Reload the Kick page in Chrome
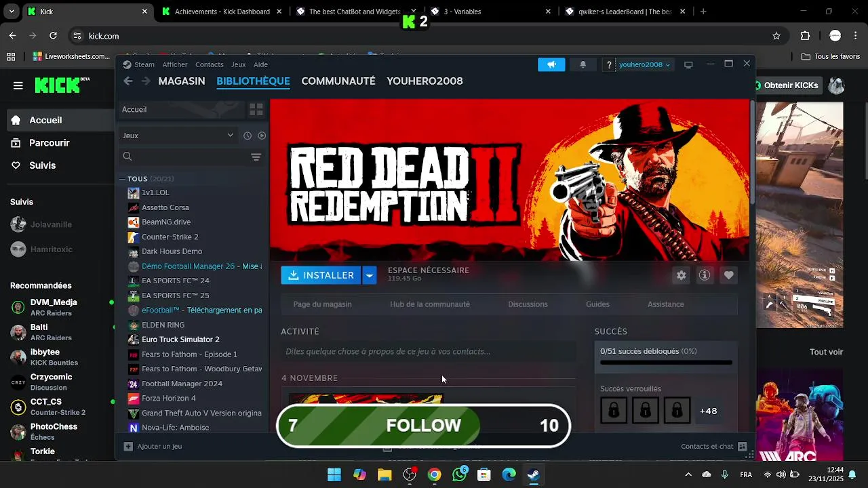 coord(54,36)
